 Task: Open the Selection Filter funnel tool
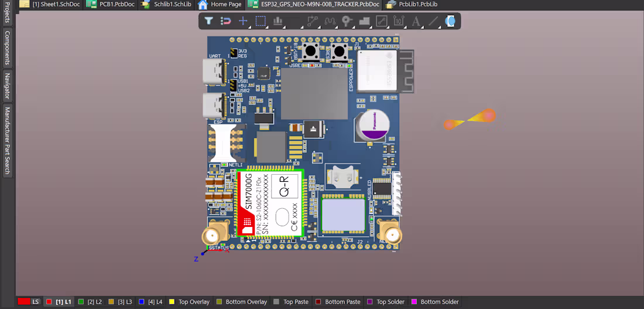point(208,21)
